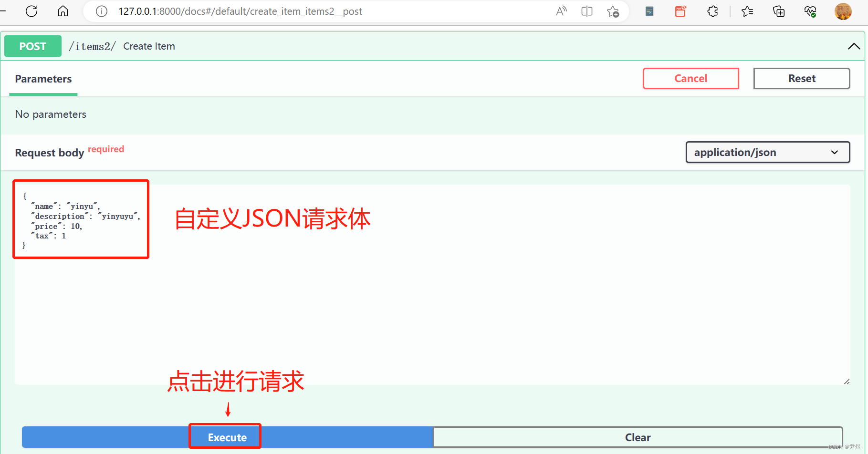Image resolution: width=868 pixels, height=454 pixels.
Task: Open the PDF converter extension icon
Action: coord(680,11)
